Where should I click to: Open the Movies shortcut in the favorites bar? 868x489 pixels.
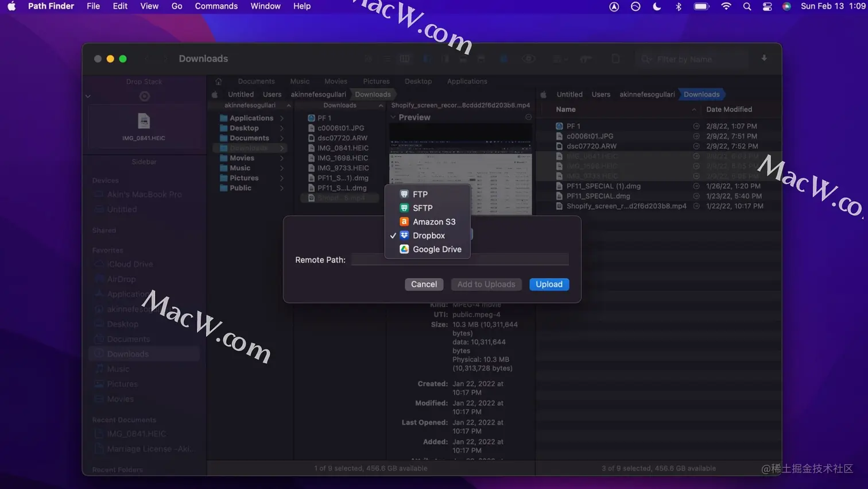336,82
